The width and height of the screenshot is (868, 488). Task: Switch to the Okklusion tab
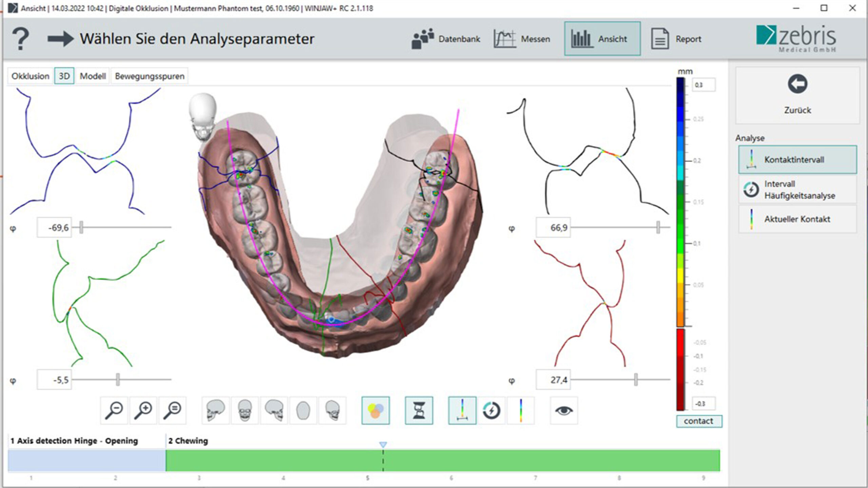31,76
